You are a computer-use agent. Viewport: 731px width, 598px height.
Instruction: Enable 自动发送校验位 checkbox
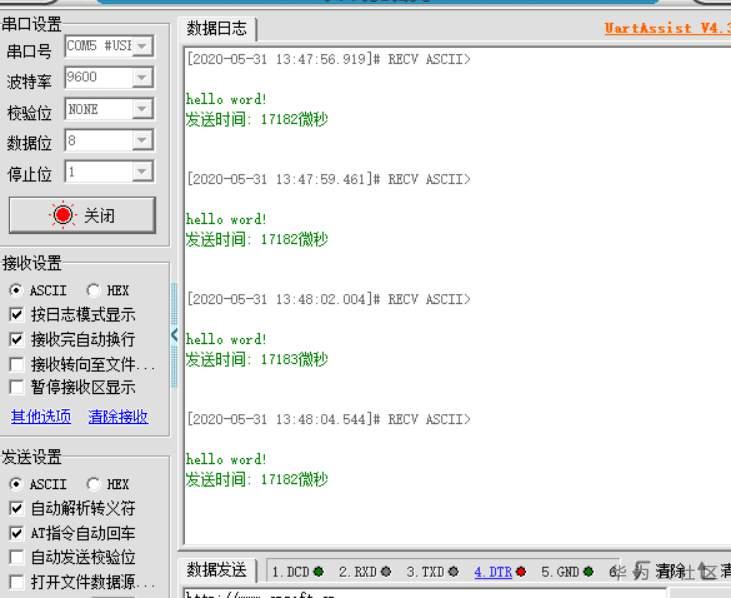(x=16, y=557)
